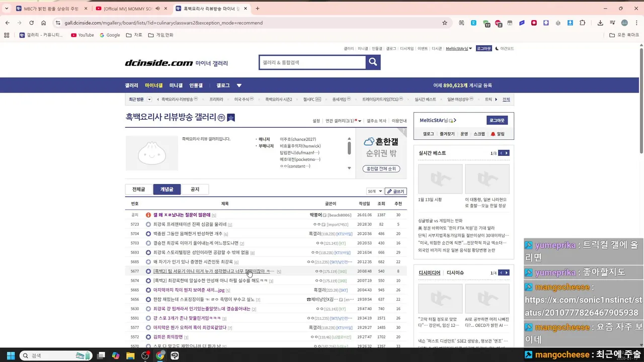Click the 글쓰기 pencil write button
This screenshot has height=362, width=644.
pyautogui.click(x=395, y=192)
